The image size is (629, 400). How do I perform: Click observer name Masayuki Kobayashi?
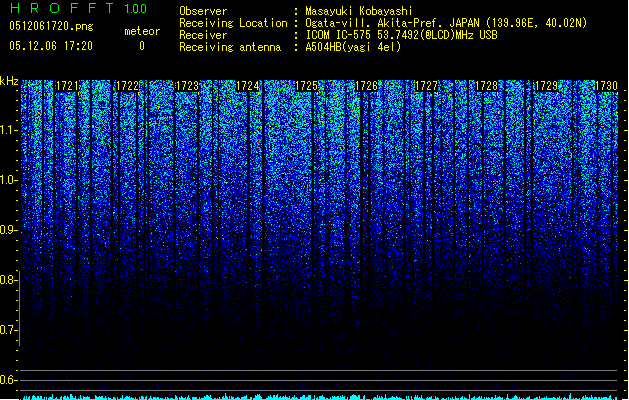(x=358, y=11)
